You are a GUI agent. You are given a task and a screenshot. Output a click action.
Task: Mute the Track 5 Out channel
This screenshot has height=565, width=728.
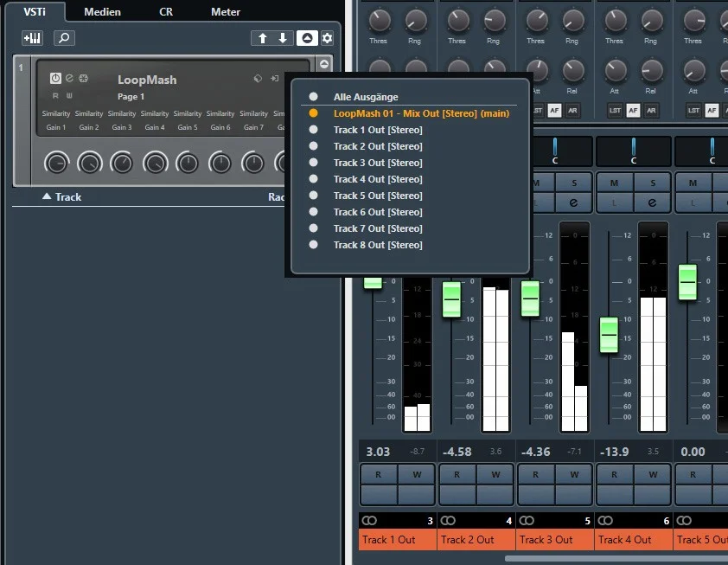[x=693, y=183]
